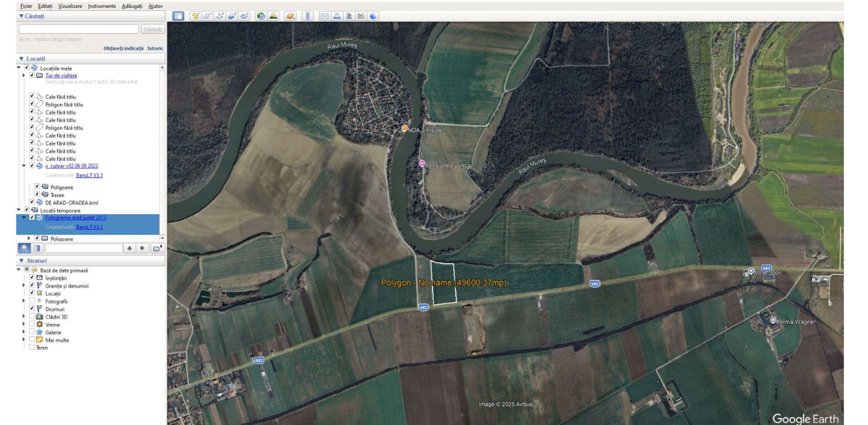The image size is (868, 425).
Task: Expand the Galerie layer group
Action: coord(24,332)
